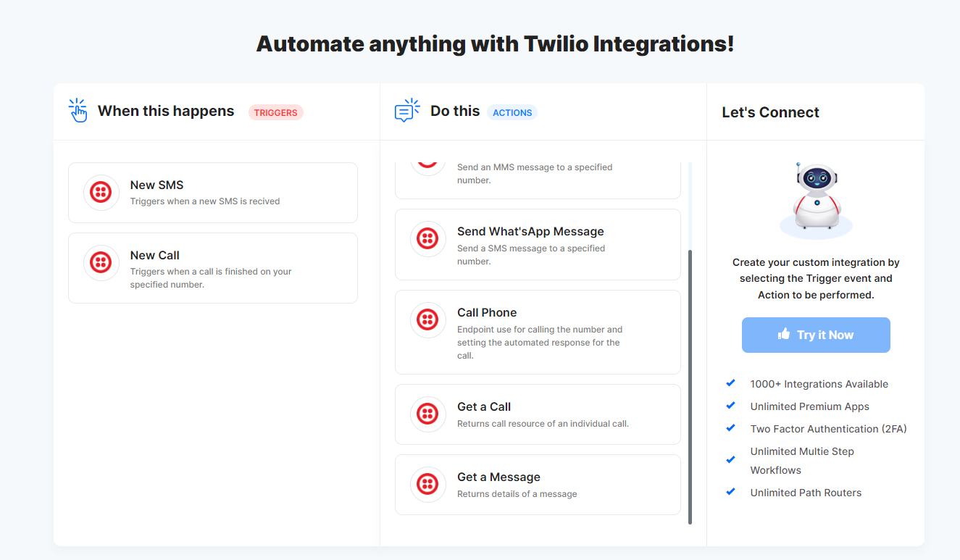
Task: Click 'Triggers when a call is finished' description
Action: pyautogui.click(x=211, y=278)
